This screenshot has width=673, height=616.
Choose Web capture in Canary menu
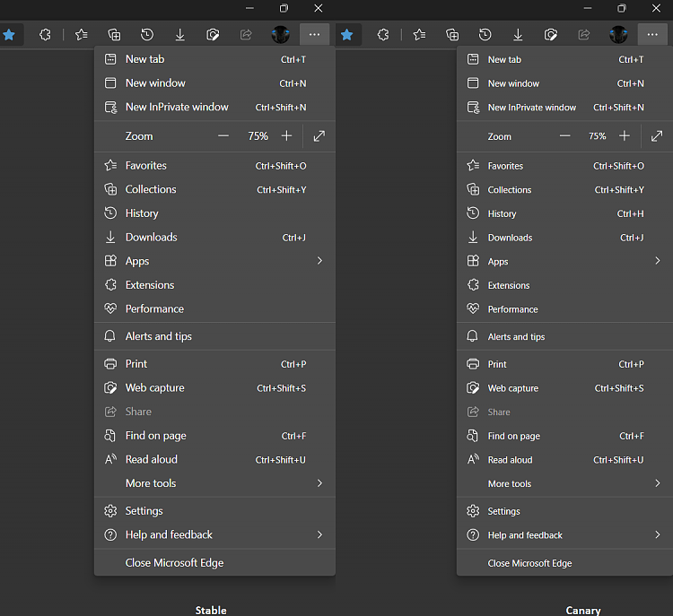tap(564, 387)
